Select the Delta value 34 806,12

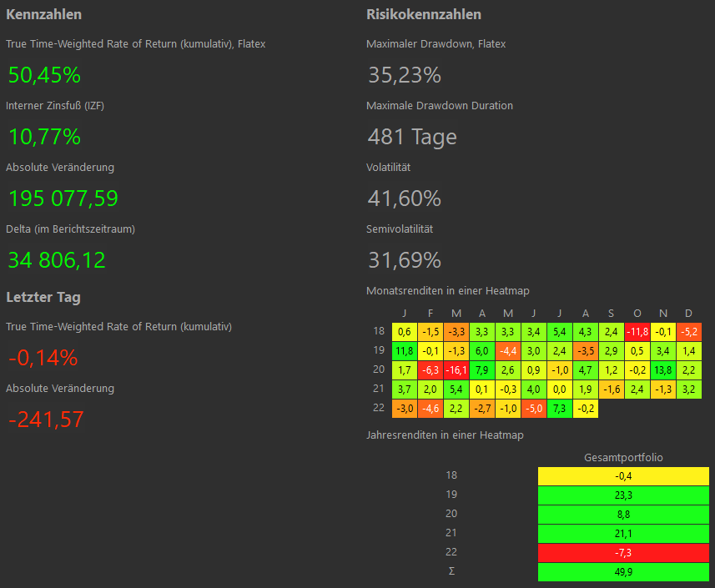(57, 260)
